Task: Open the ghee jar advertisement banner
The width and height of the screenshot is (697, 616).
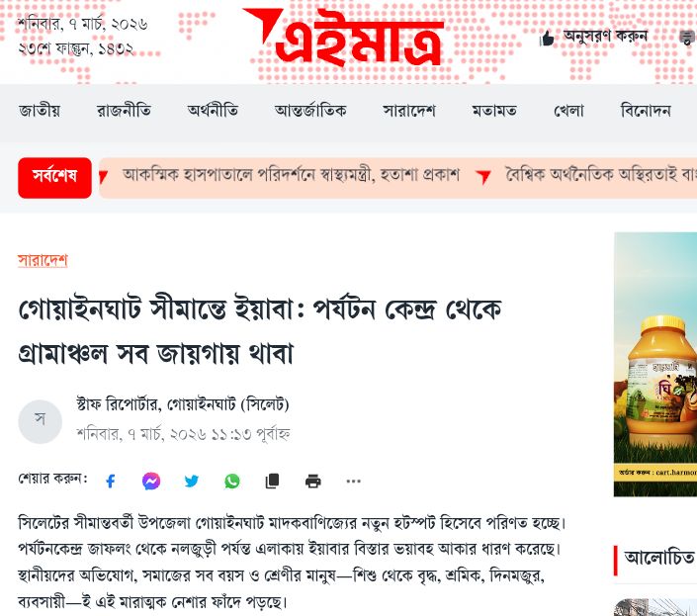Action: tap(655, 364)
